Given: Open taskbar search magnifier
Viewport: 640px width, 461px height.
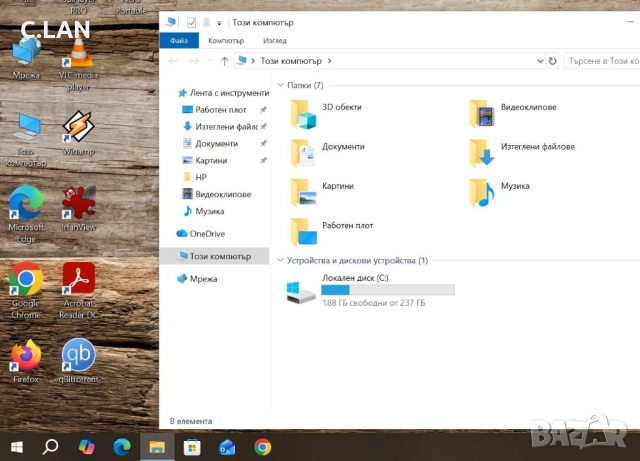Looking at the screenshot, I should pos(51,447).
